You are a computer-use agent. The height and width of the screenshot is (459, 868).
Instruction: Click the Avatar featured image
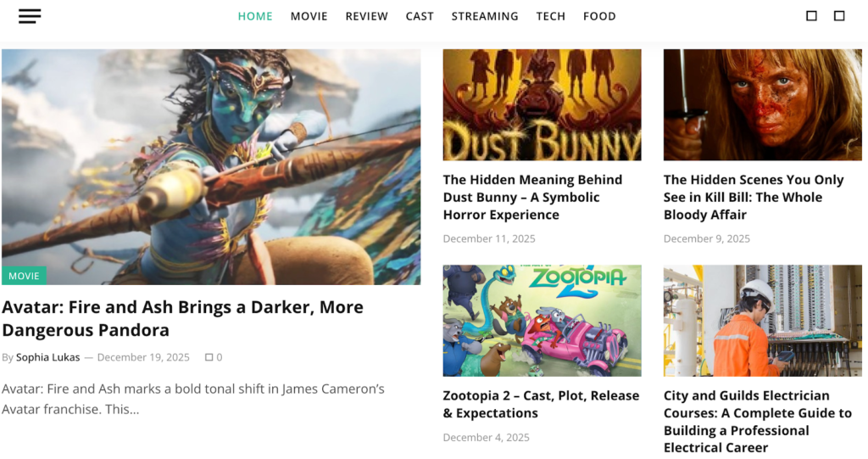pos(211,165)
